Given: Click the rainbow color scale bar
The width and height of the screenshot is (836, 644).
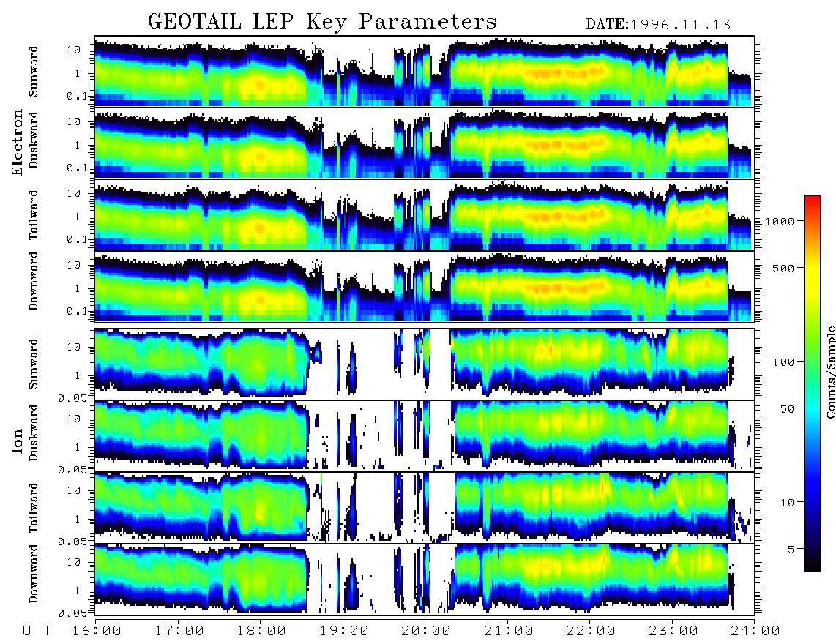Looking at the screenshot, I should [813, 383].
